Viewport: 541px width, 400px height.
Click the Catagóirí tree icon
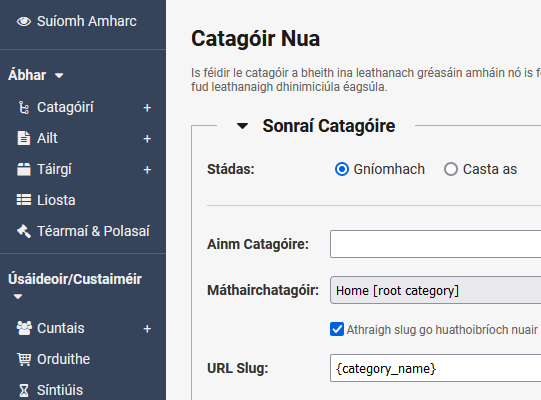coord(24,108)
